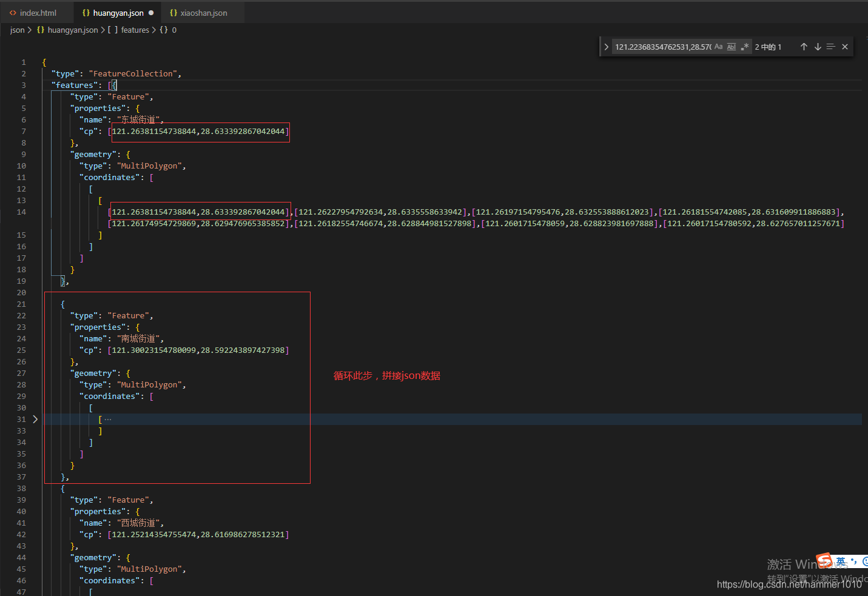Click the "features" key on line 3
This screenshot has height=596, width=868.
click(75, 85)
